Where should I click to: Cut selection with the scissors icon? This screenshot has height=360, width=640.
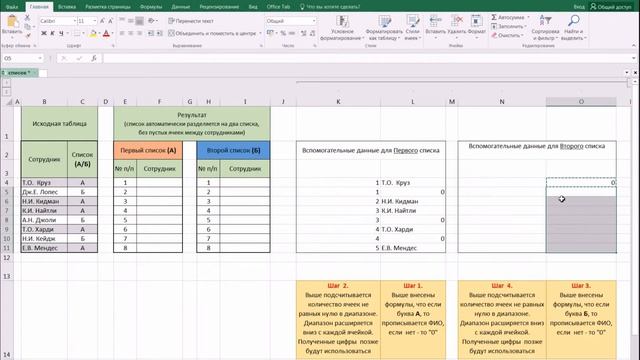pyautogui.click(x=27, y=18)
